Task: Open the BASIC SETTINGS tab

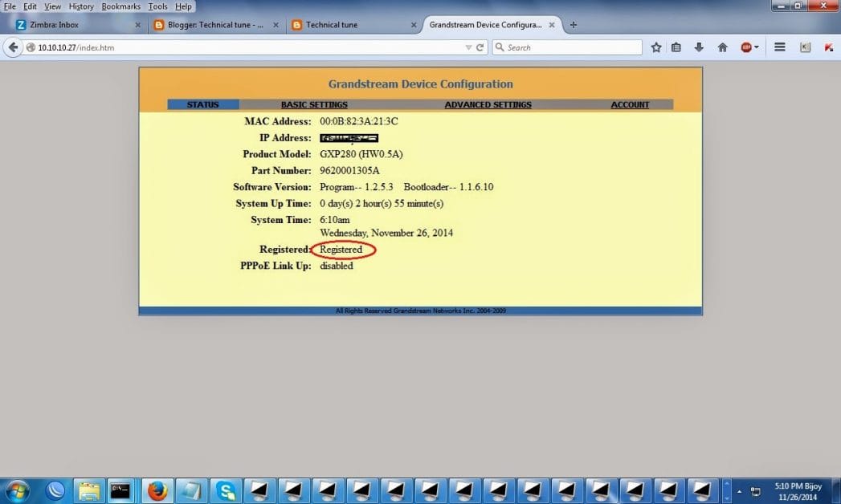Action: (x=314, y=104)
